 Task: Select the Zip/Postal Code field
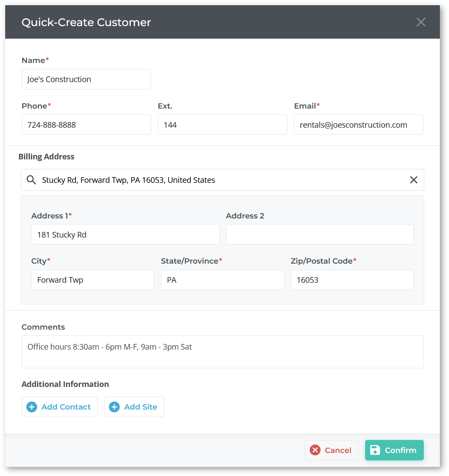click(352, 280)
